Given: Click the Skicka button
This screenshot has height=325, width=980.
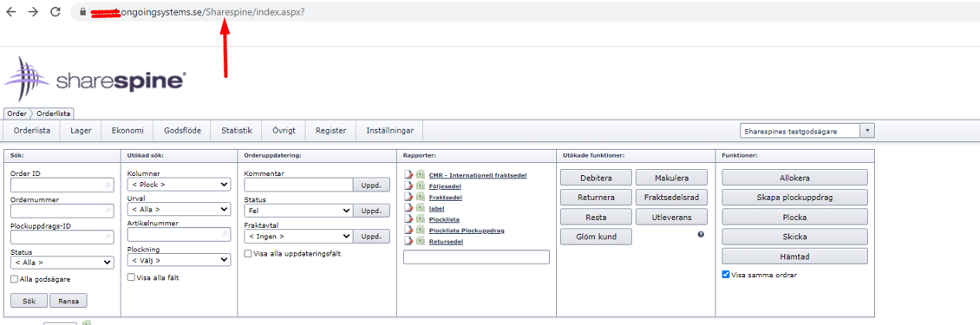Looking at the screenshot, I should pyautogui.click(x=794, y=237).
